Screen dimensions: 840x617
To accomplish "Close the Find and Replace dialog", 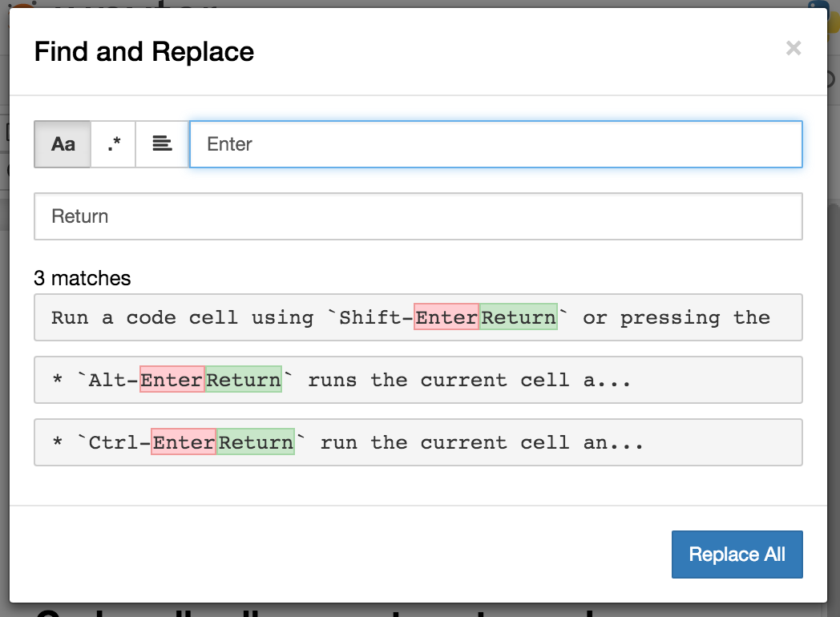I will (794, 49).
